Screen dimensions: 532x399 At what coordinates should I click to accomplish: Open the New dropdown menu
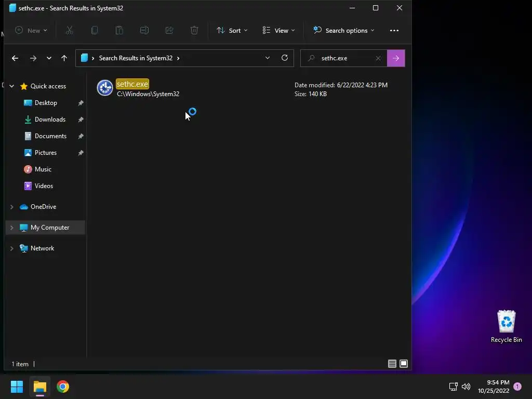[31, 31]
